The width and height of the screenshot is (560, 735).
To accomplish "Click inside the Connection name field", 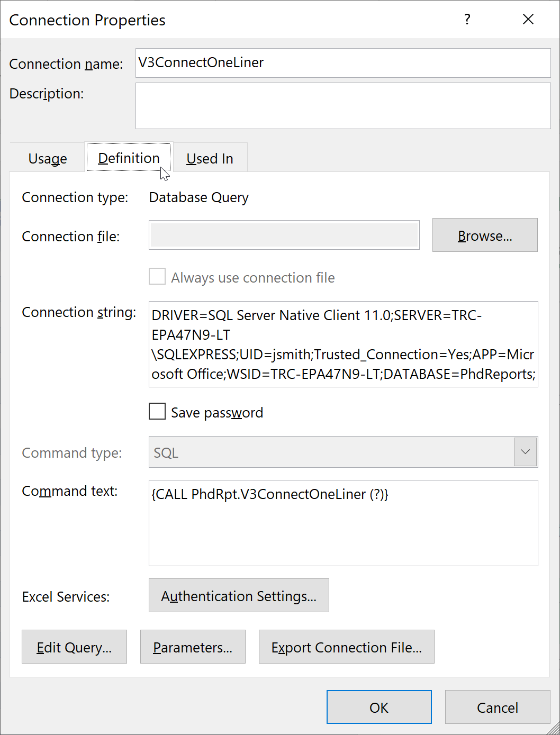I will tap(343, 62).
